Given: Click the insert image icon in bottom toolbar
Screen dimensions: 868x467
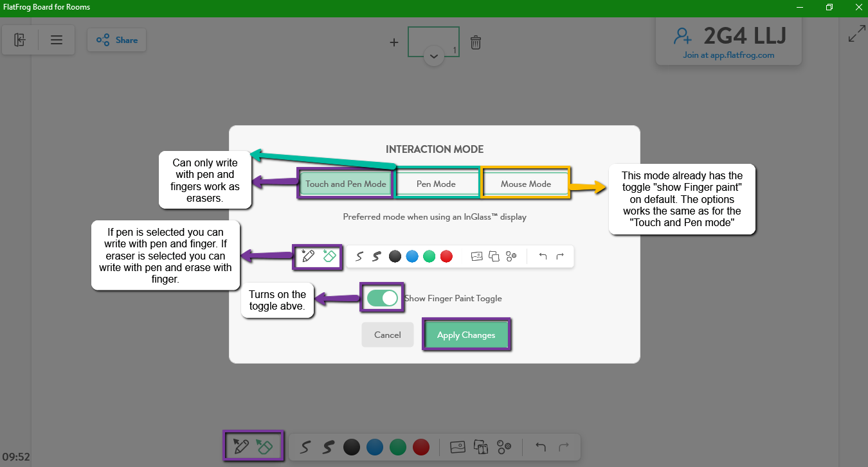Looking at the screenshot, I should 457,447.
